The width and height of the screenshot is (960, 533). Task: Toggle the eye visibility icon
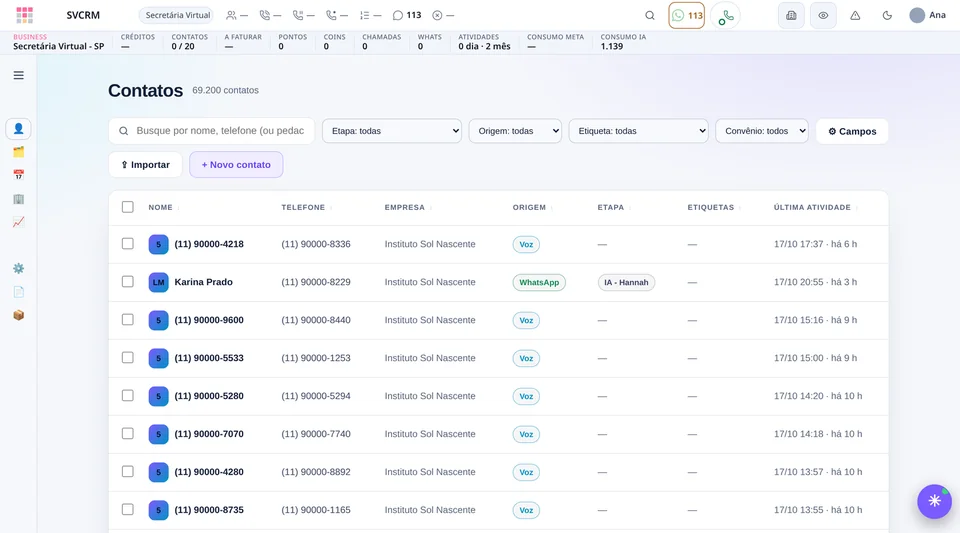[823, 15]
